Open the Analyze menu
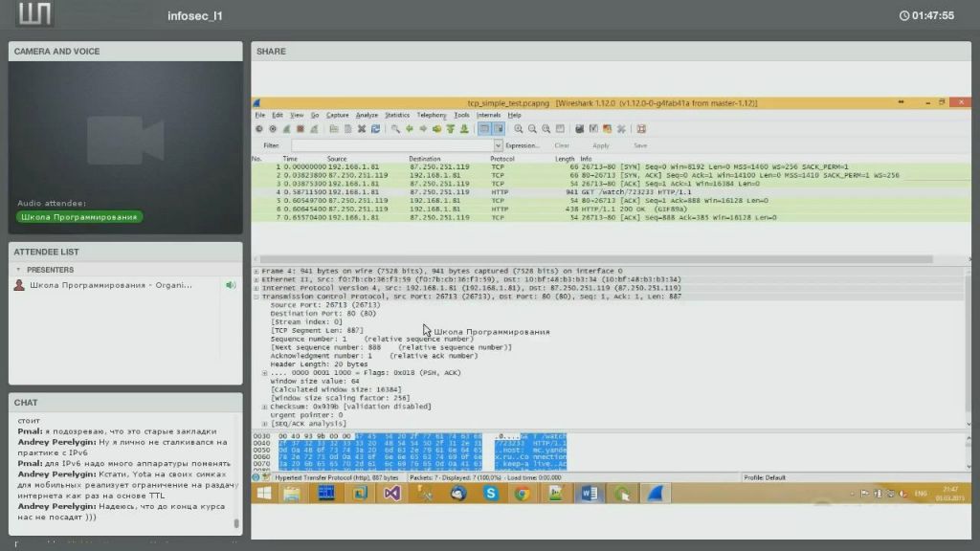The image size is (980, 551). [x=367, y=115]
